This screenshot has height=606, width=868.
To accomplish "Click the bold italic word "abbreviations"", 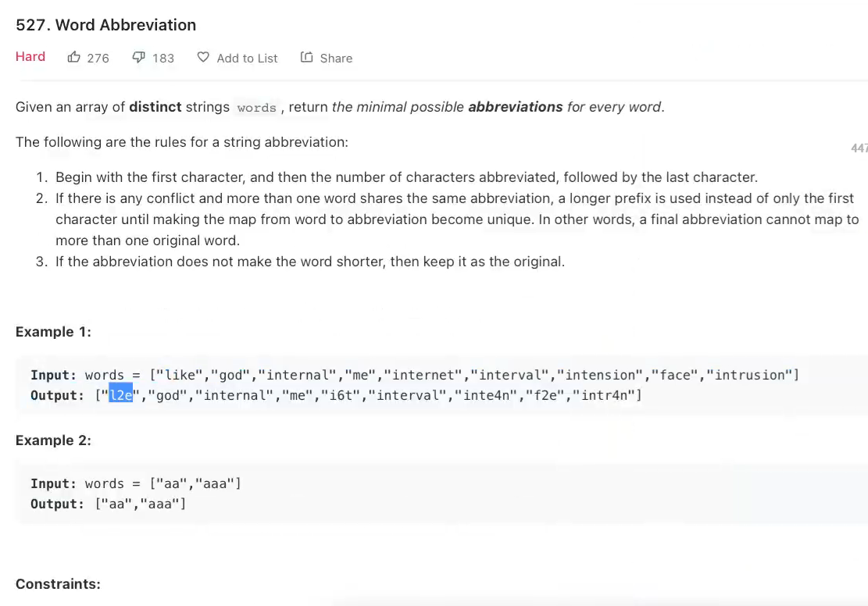I will [515, 107].
